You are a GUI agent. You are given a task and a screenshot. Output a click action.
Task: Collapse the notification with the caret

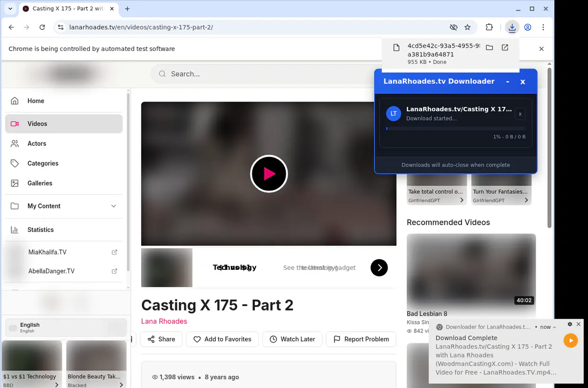click(555, 327)
